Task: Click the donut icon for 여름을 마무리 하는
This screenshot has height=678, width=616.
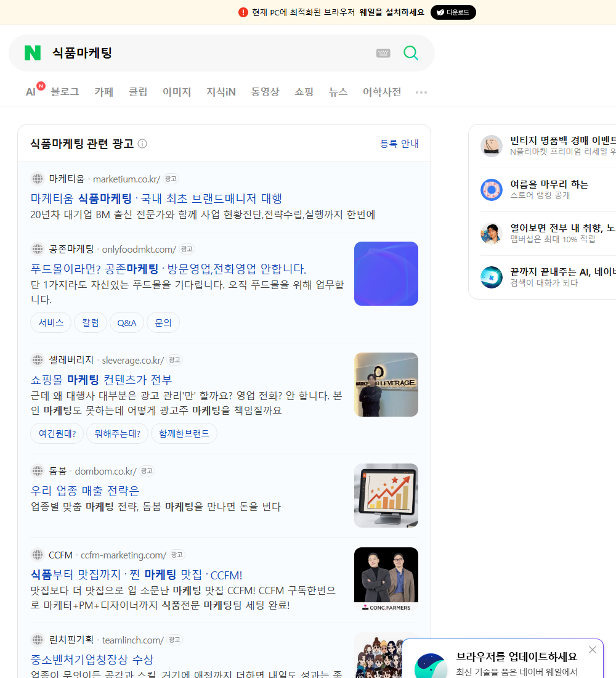Action: (x=492, y=189)
